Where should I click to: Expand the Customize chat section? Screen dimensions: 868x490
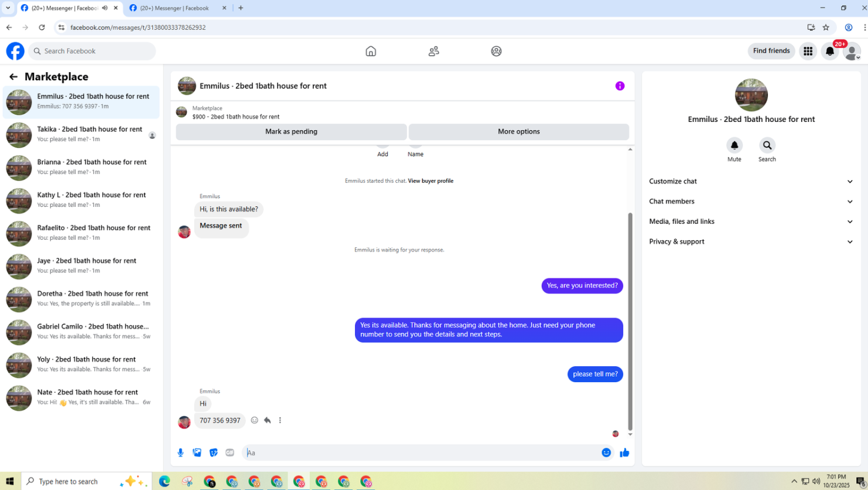click(751, 182)
